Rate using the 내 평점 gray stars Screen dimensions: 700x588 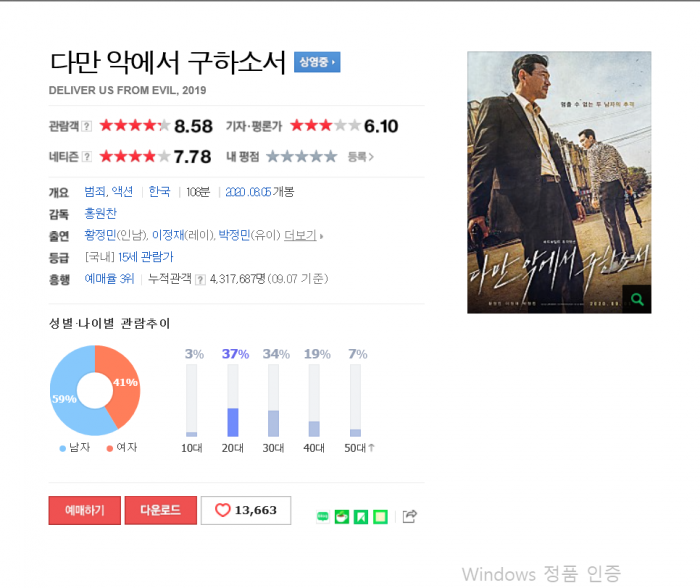tap(302, 157)
